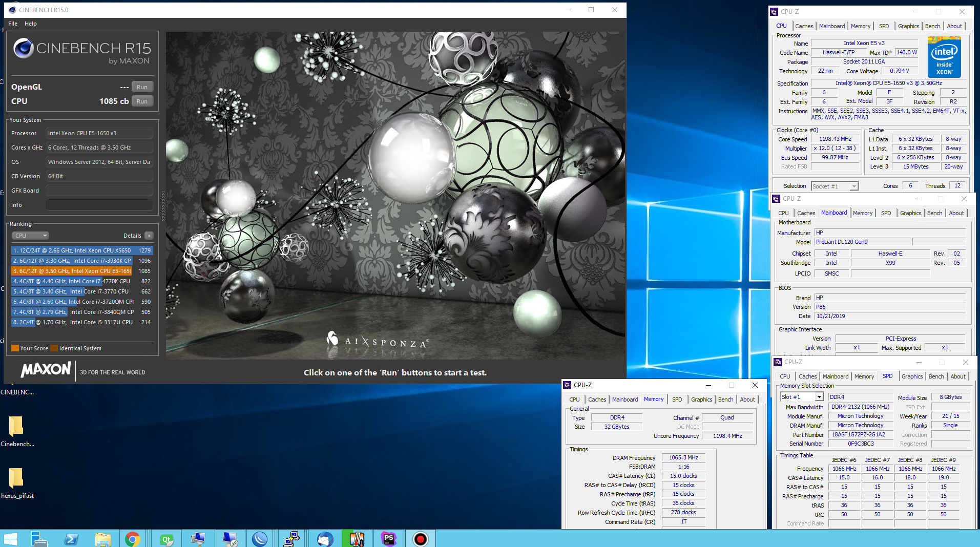The image size is (980, 547).
Task: Close the Memory CPU-Z window
Action: 755,385
